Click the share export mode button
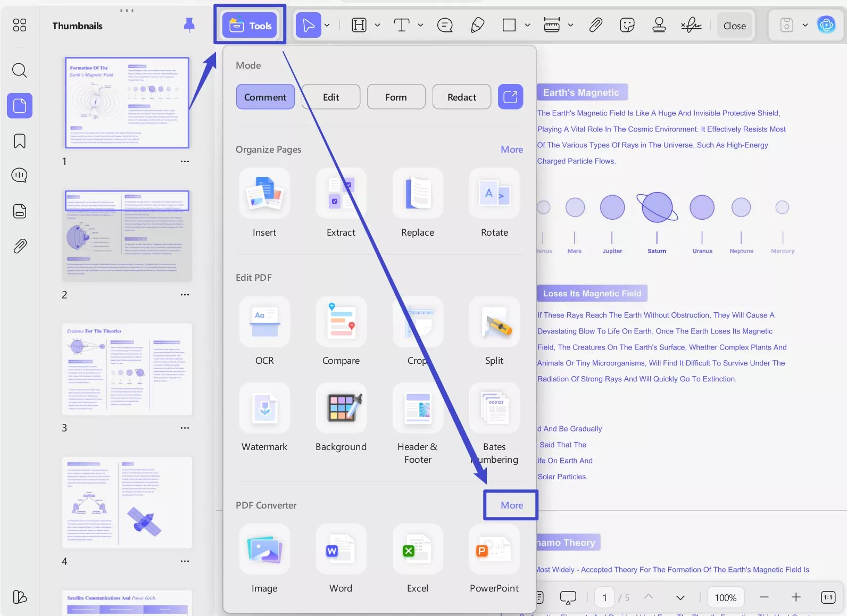This screenshot has height=616, width=847. [511, 97]
